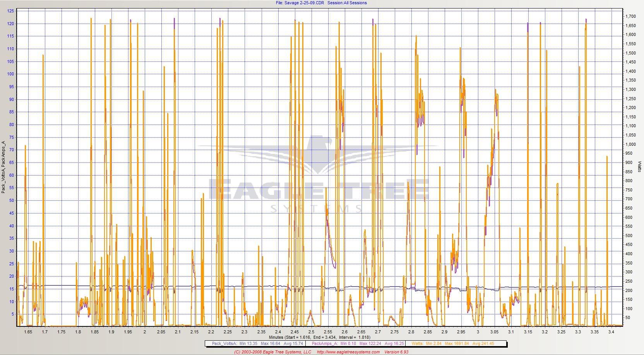The height and width of the screenshot is (355, 644).
Task: Select the 250 tick on the Watts axis
Action: 629,281
